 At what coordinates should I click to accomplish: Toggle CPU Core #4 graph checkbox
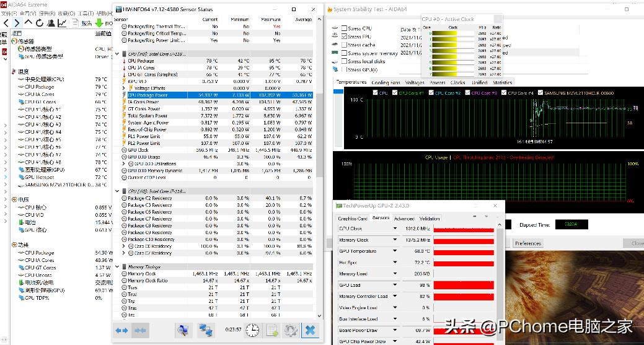(x=504, y=93)
